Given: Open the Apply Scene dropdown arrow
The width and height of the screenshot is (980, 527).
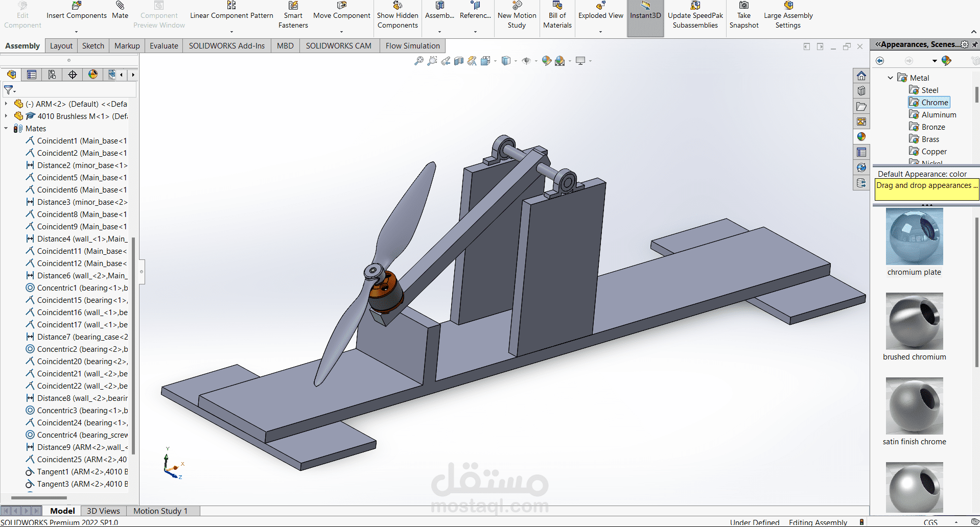Looking at the screenshot, I should coord(570,61).
